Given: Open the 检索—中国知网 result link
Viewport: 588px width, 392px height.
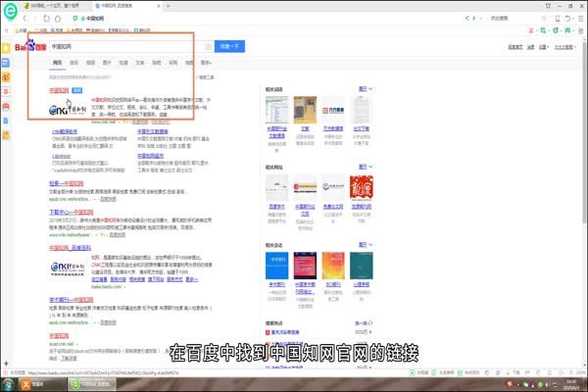Looking at the screenshot, I should (x=66, y=183).
